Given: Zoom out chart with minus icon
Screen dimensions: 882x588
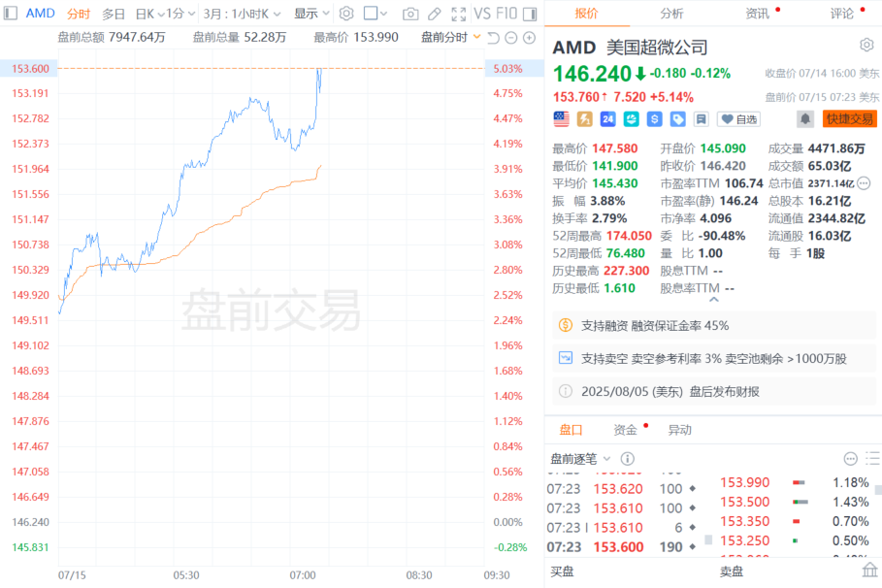Looking at the screenshot, I should (511, 38).
